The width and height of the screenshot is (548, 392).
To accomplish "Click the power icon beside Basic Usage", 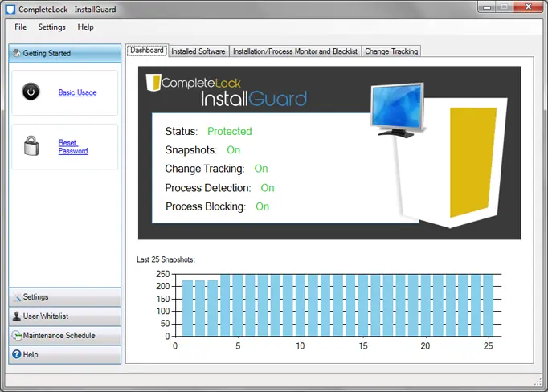I will (x=31, y=92).
